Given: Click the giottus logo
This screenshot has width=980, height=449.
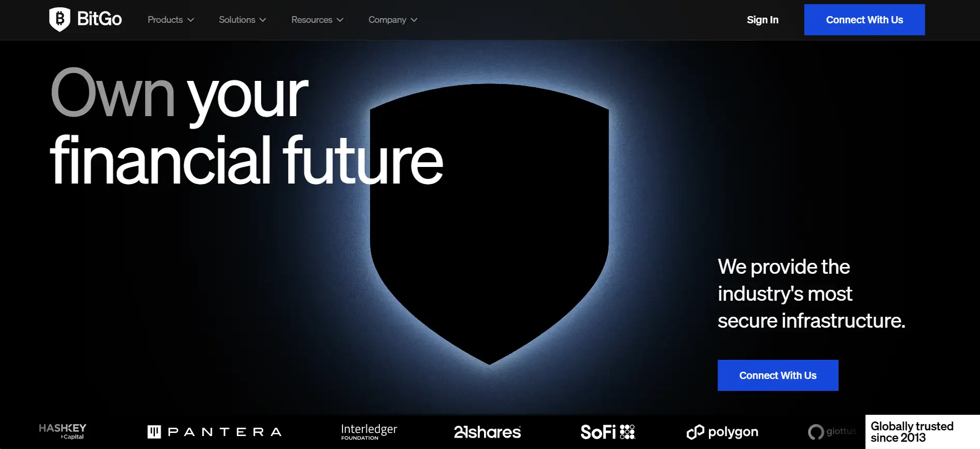Looking at the screenshot, I should pyautogui.click(x=832, y=432).
